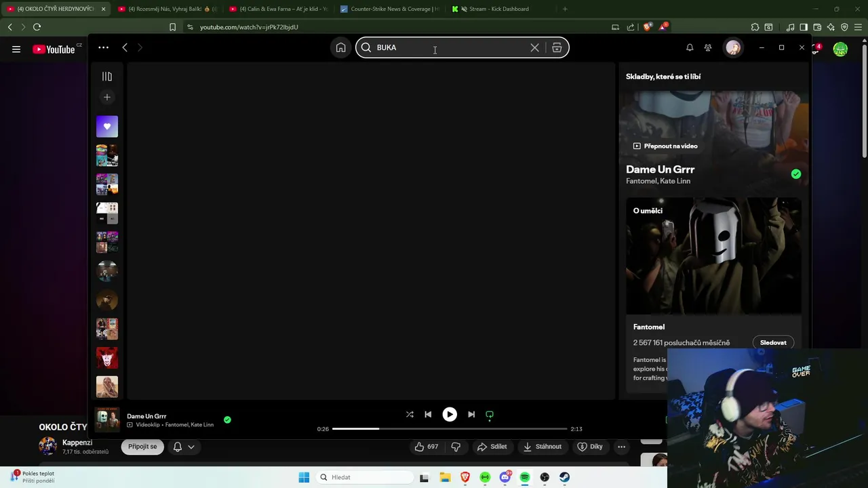Switch to video via Přepnout na video
The width and height of the screenshot is (868, 488).
point(665,146)
